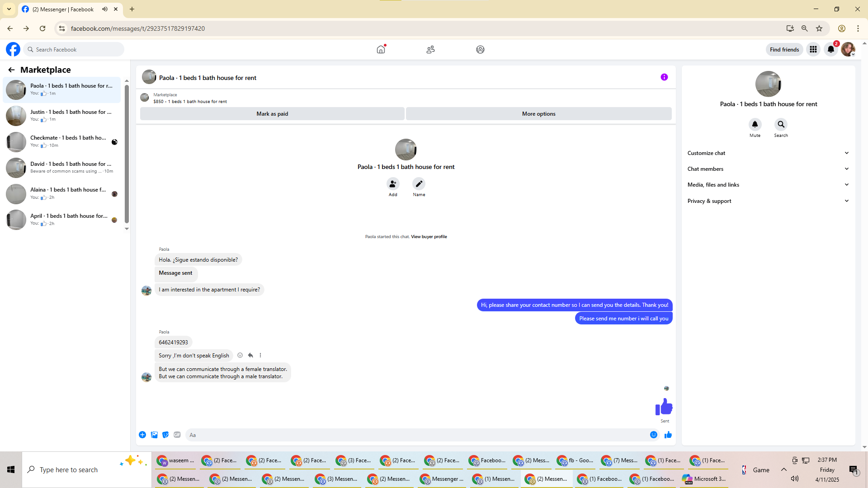Open the David conversation
Screen dimensions: 868x488
coord(62,168)
